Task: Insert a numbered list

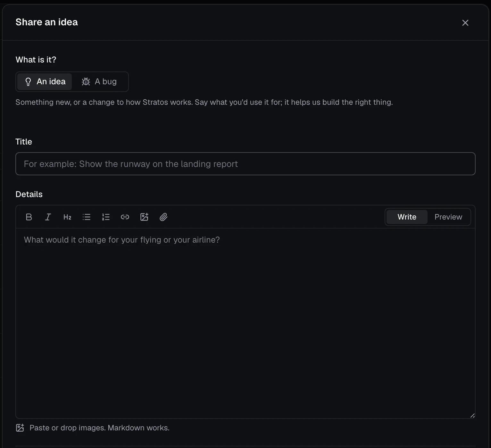Action: click(106, 217)
